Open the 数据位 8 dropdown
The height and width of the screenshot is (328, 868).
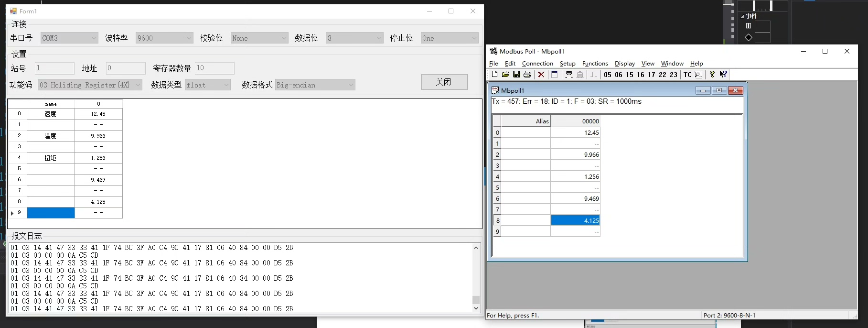pos(354,38)
